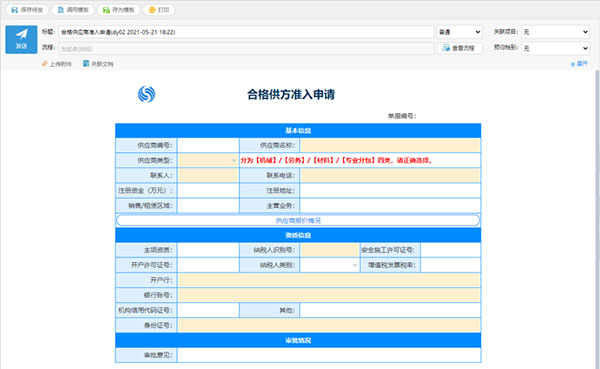Click 关联文档 related document link

(x=98, y=64)
